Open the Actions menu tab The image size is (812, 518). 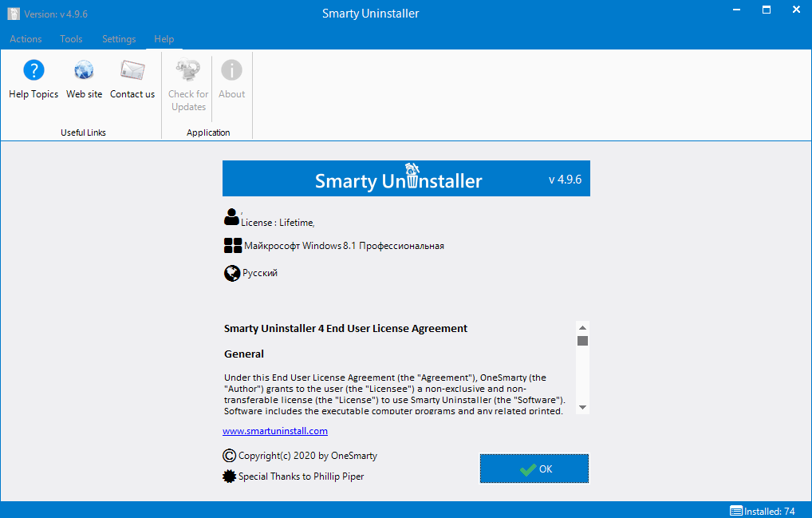(x=26, y=39)
